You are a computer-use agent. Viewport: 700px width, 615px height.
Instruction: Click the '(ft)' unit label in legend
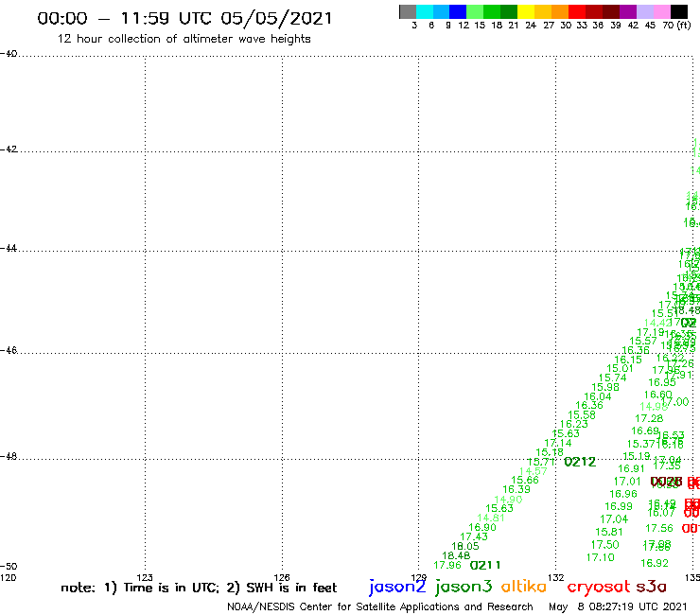pyautogui.click(x=684, y=25)
